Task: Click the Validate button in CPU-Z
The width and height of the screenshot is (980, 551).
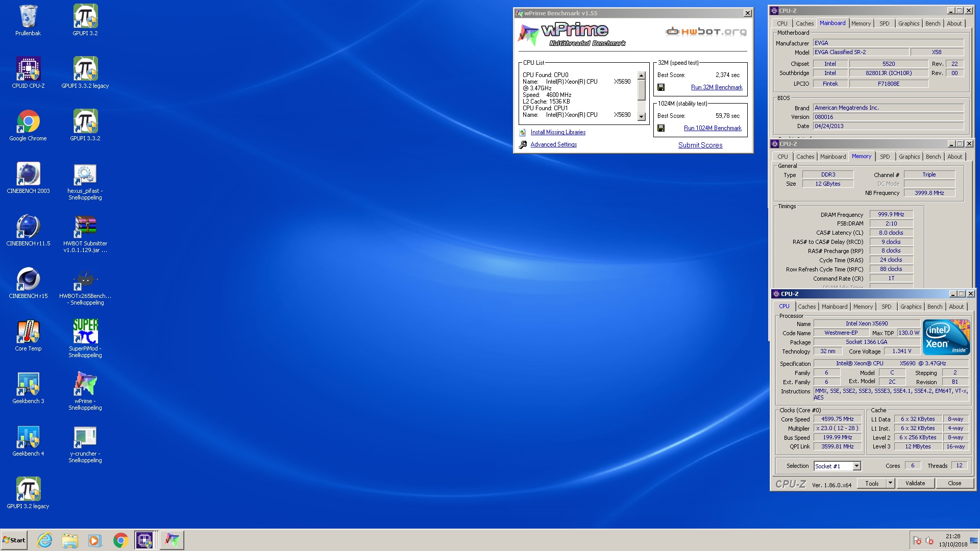Action: tap(915, 483)
